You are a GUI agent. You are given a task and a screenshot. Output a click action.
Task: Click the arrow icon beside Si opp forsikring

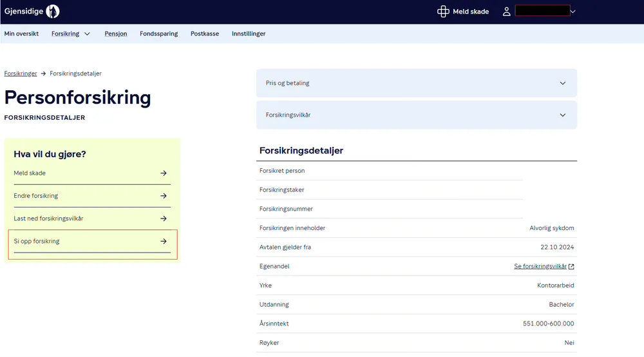coord(164,241)
